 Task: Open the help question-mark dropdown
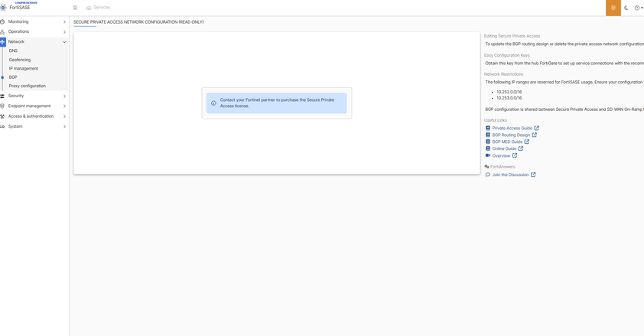(x=638, y=8)
